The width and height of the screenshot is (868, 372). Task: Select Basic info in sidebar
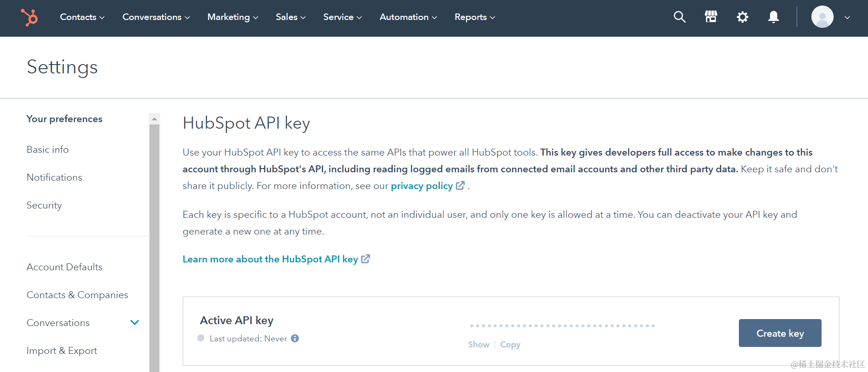[48, 150]
